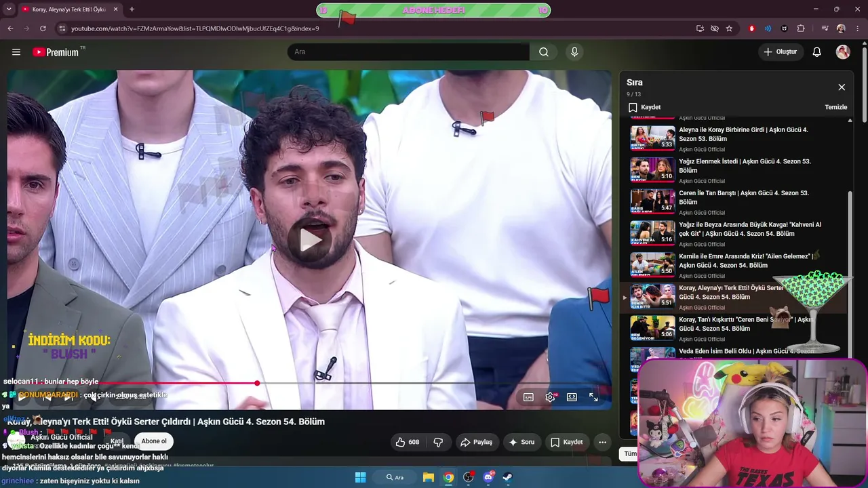Image resolution: width=868 pixels, height=488 pixels.
Task: Open the Veda Eden İsim Belli Oldu video title
Action: (x=747, y=352)
